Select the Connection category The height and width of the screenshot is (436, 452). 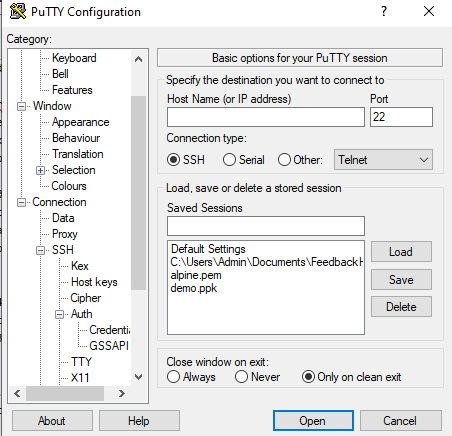pyautogui.click(x=59, y=202)
